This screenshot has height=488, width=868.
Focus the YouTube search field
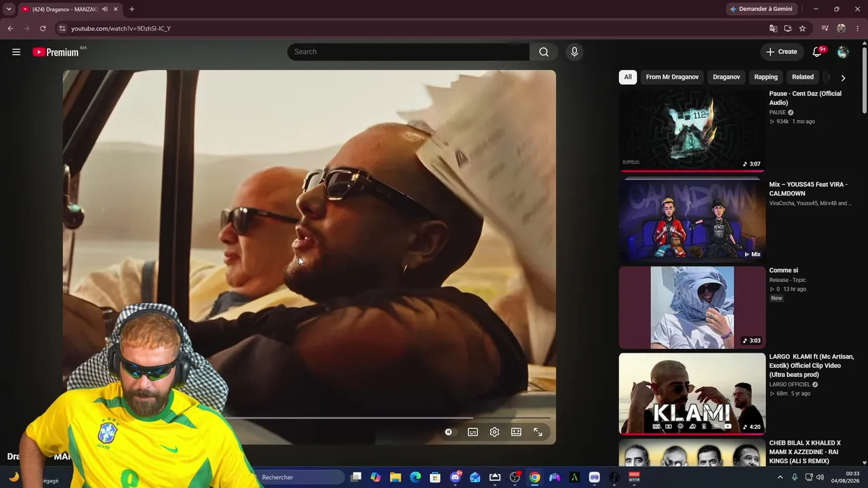tap(409, 52)
